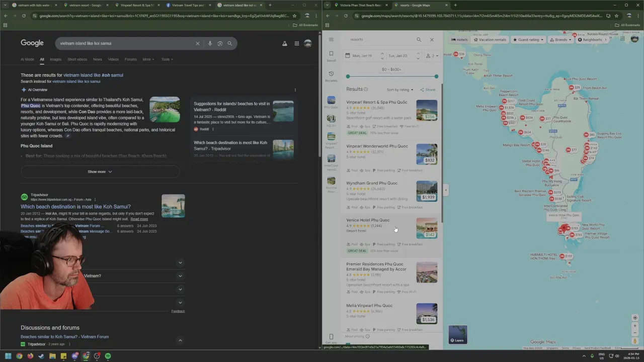Open File Explorer from the taskbar
644x362 pixels.
tap(52, 356)
